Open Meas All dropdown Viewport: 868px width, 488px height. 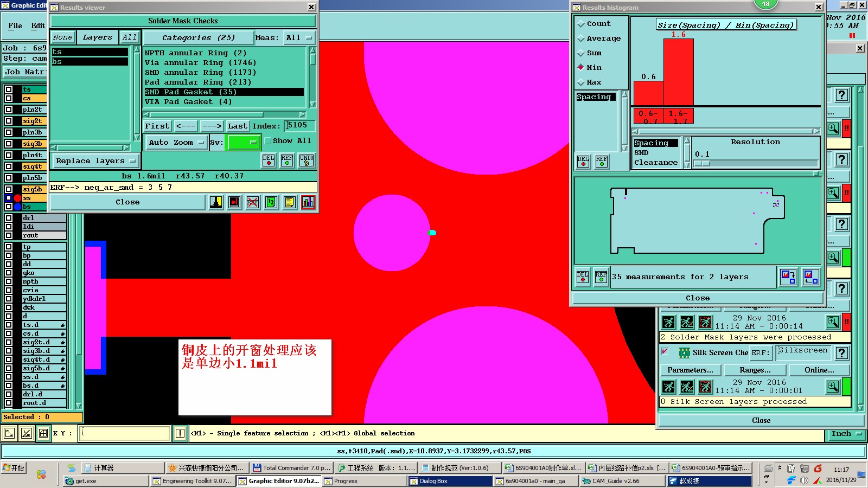click(299, 38)
